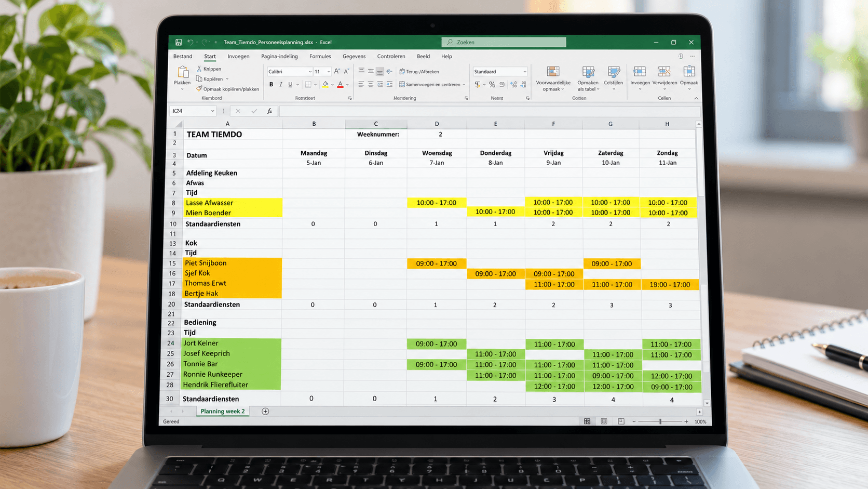Switch to the Formules ribbon tab
Image resolution: width=868 pixels, height=489 pixels.
[x=320, y=56]
